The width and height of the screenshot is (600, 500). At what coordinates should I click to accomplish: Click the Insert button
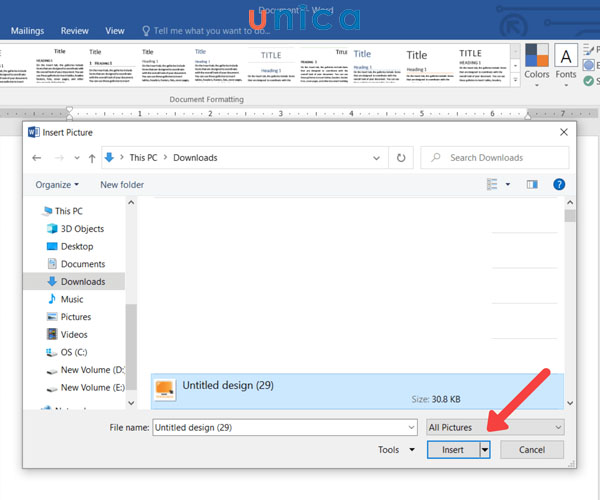(453, 450)
